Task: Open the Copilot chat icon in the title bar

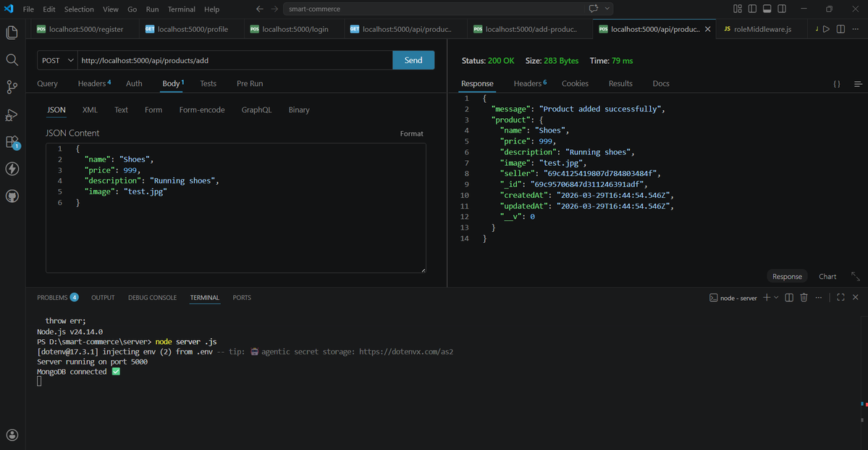Action: tap(594, 9)
